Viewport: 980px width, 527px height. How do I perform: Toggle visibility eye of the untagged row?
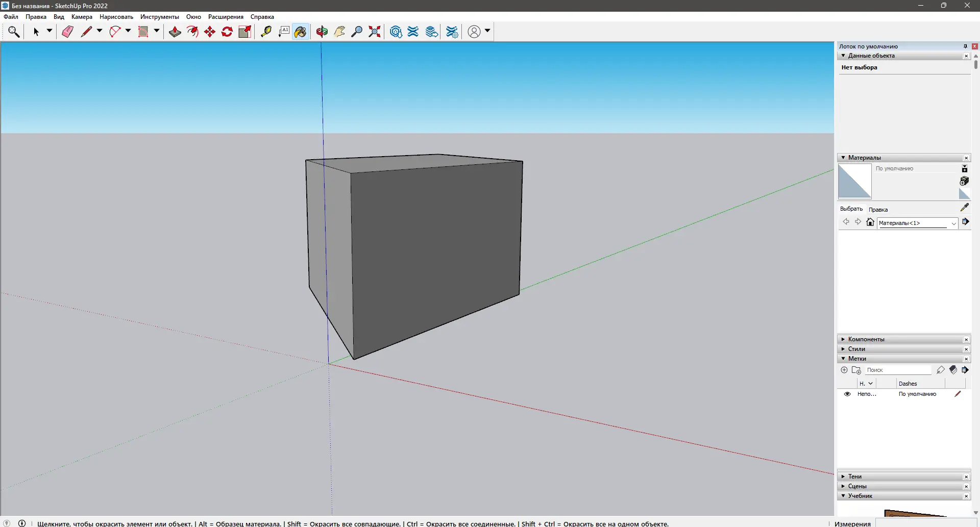847,394
